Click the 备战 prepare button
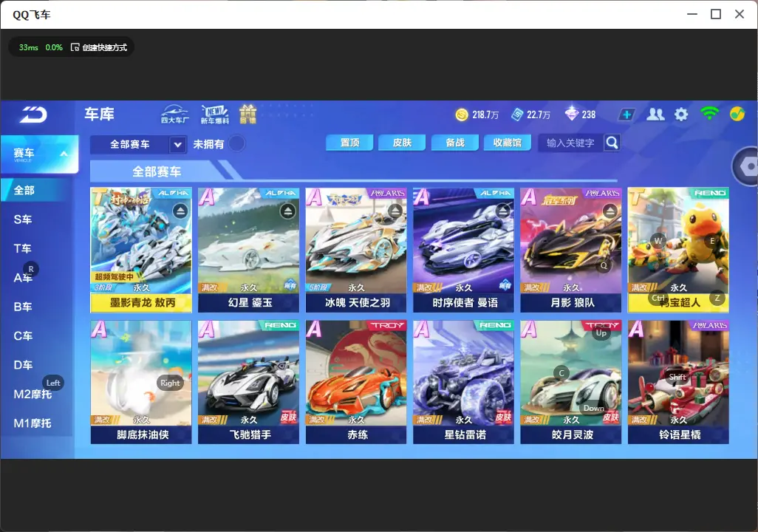The width and height of the screenshot is (758, 532). [x=455, y=143]
